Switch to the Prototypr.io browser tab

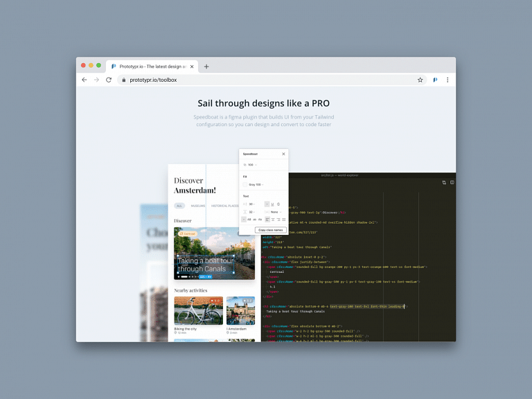(x=149, y=66)
